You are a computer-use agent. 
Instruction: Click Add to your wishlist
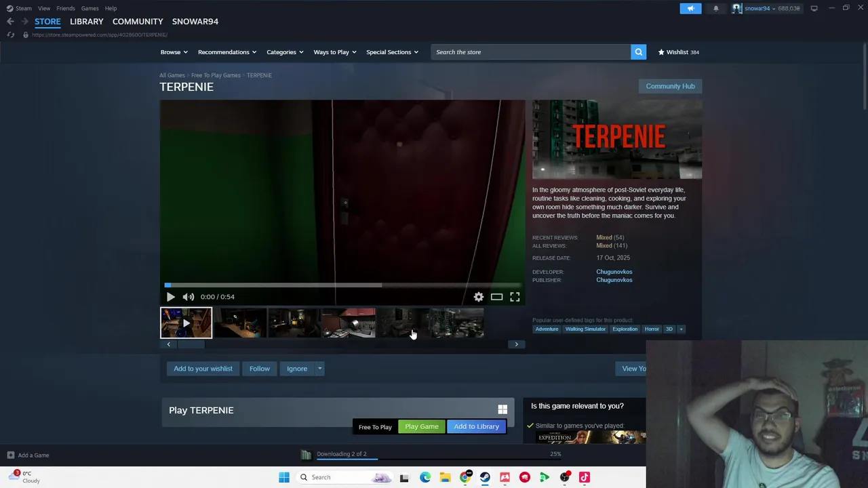coord(203,369)
